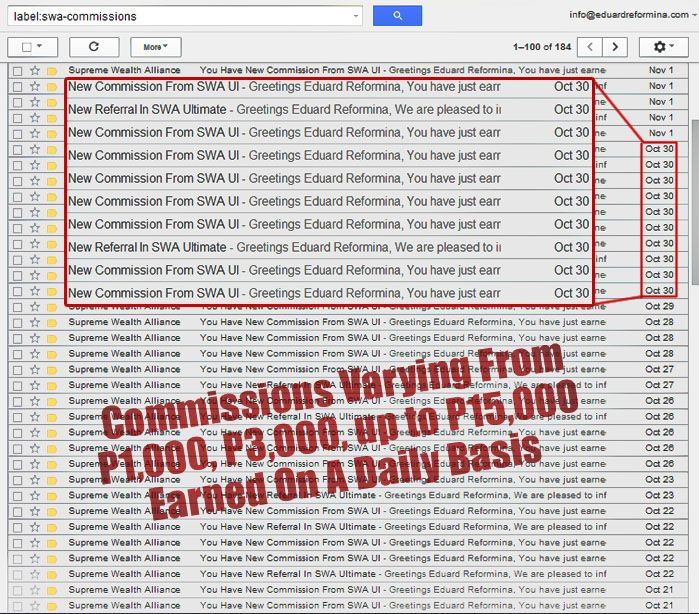Screen dimensions: 699x614
Task: Open the More actions dropdown
Action: [x=156, y=47]
